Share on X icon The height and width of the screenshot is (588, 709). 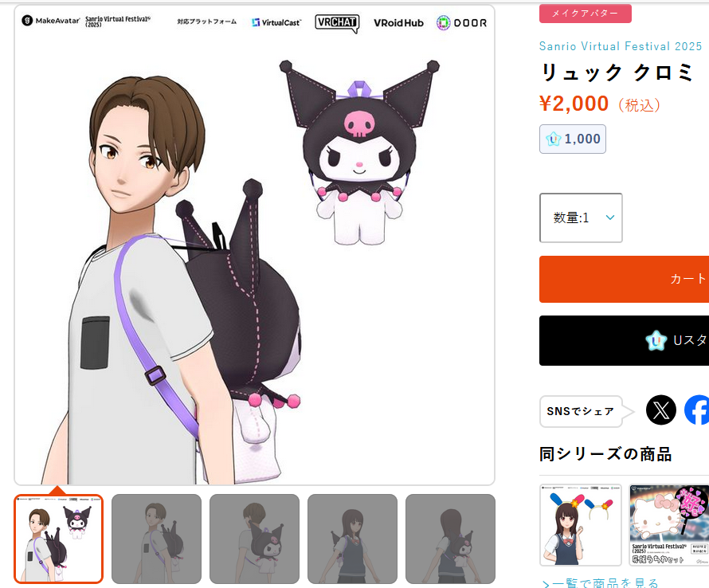(660, 410)
